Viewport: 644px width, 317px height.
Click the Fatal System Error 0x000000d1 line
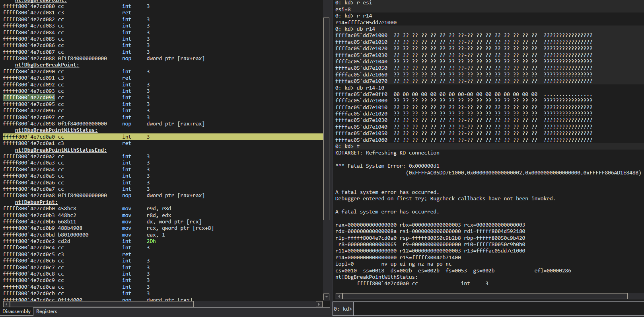[387, 166]
